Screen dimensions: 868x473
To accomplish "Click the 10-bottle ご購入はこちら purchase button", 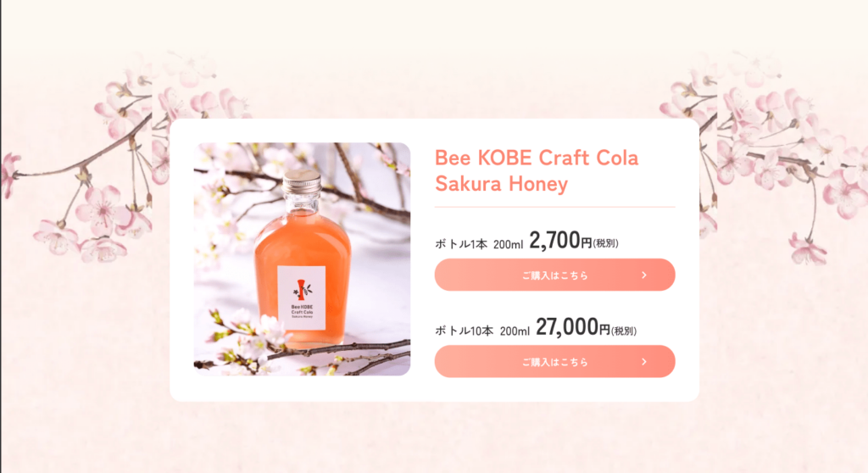I will [x=554, y=362].
